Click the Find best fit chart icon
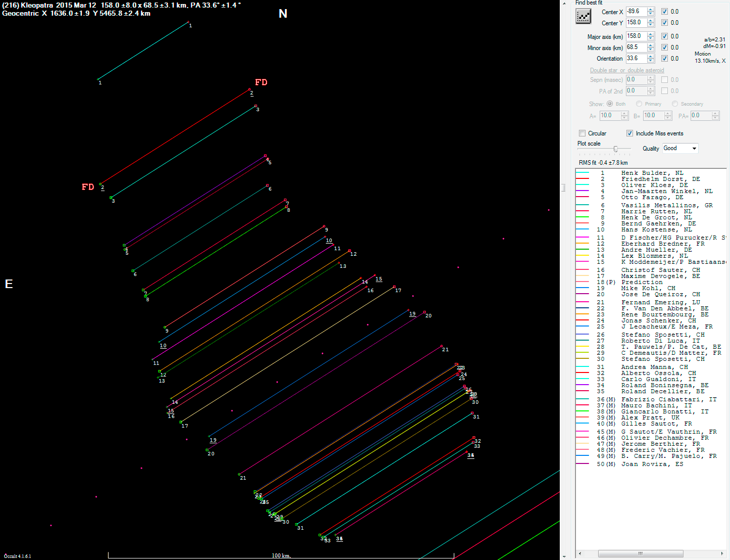730x560 pixels. click(583, 16)
